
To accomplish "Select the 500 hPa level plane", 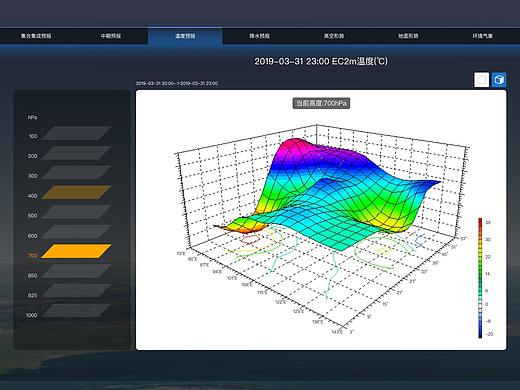I will click(76, 212).
